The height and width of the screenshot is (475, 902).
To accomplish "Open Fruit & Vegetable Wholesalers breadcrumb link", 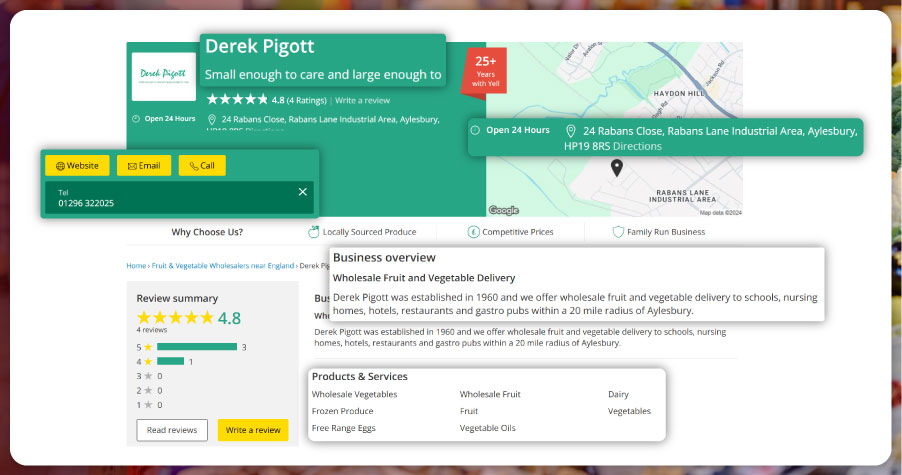I will [223, 266].
